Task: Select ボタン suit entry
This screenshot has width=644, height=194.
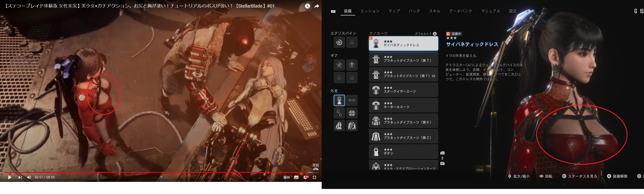Action: coord(403,152)
